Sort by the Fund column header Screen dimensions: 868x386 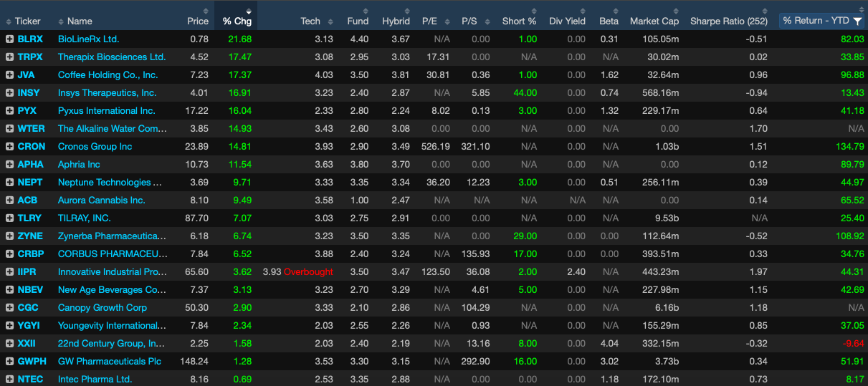click(358, 21)
